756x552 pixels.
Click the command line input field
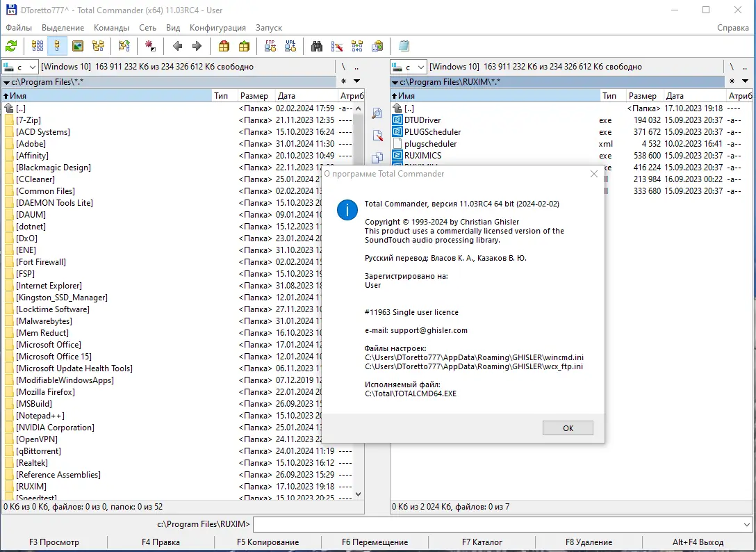(x=498, y=524)
